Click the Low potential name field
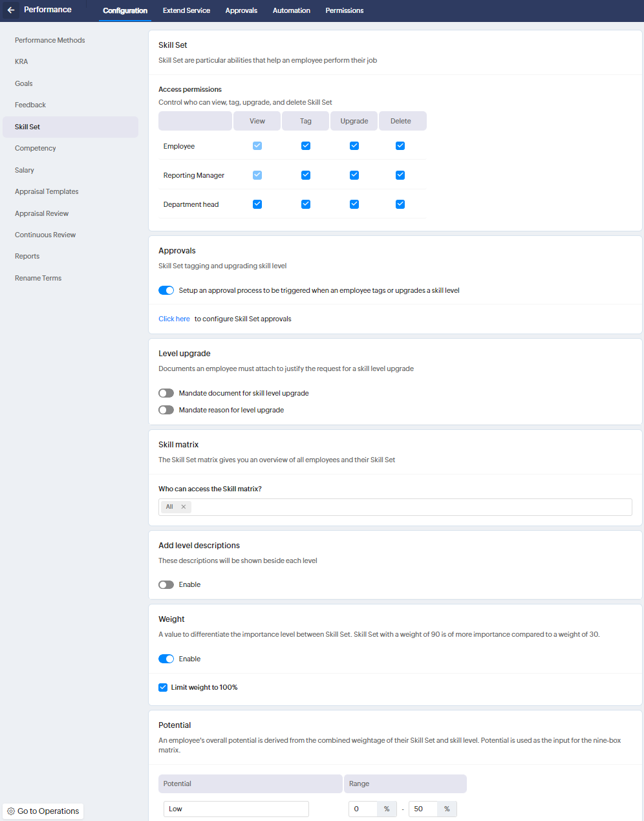Image resolution: width=644 pixels, height=821 pixels. [x=236, y=809]
